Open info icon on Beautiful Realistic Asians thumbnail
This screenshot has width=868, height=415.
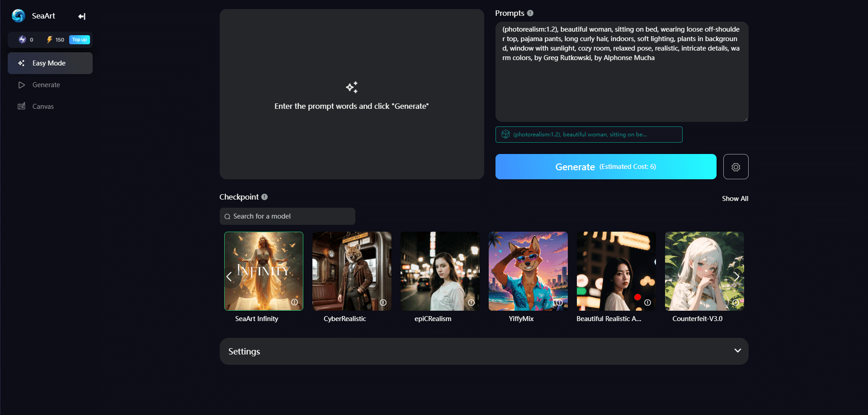pyautogui.click(x=647, y=303)
